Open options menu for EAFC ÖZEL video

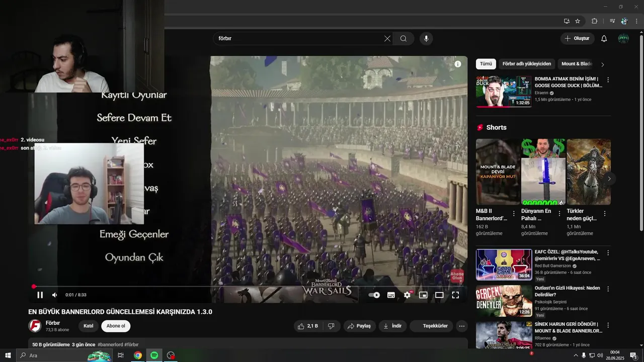[608, 253]
